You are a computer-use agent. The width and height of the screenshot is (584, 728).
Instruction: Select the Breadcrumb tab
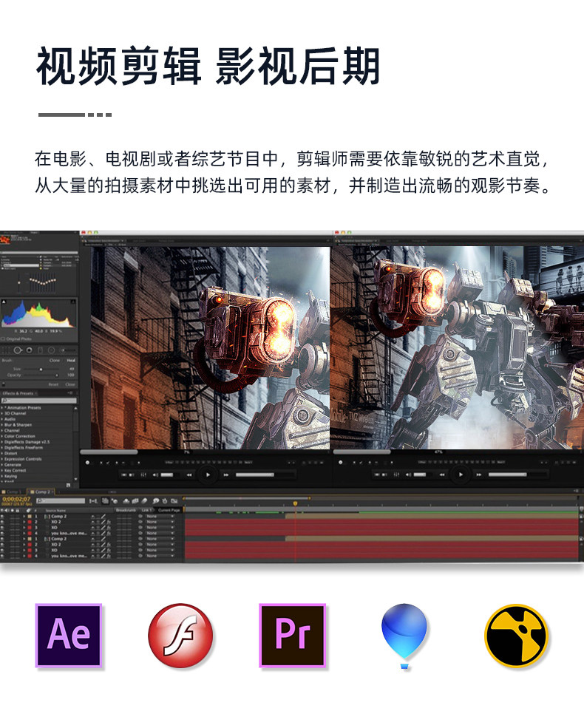126,510
